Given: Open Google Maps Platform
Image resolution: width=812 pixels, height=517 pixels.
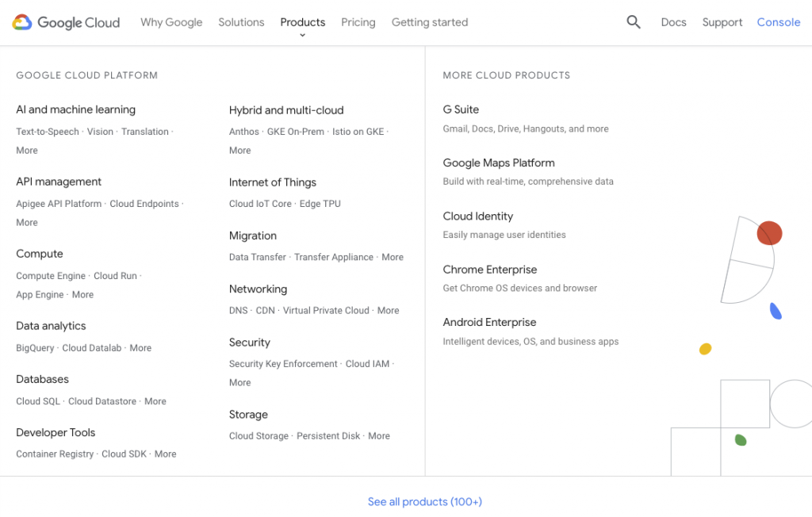Looking at the screenshot, I should tap(499, 163).
